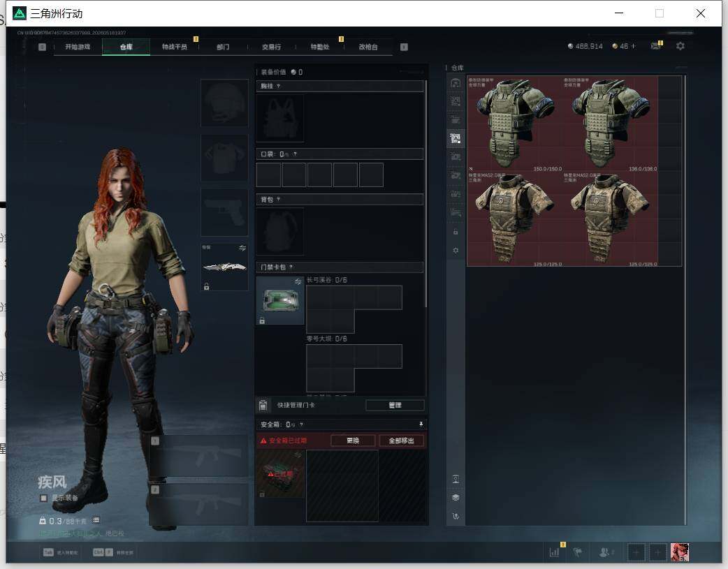
Task: Select the sixth warehouse sidebar category
Action: (456, 175)
